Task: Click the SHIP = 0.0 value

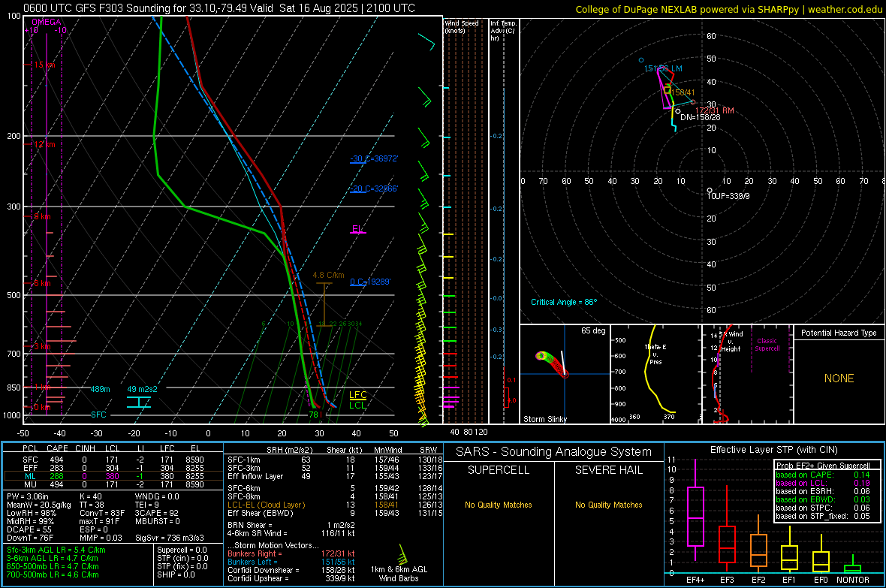Action: [x=176, y=574]
